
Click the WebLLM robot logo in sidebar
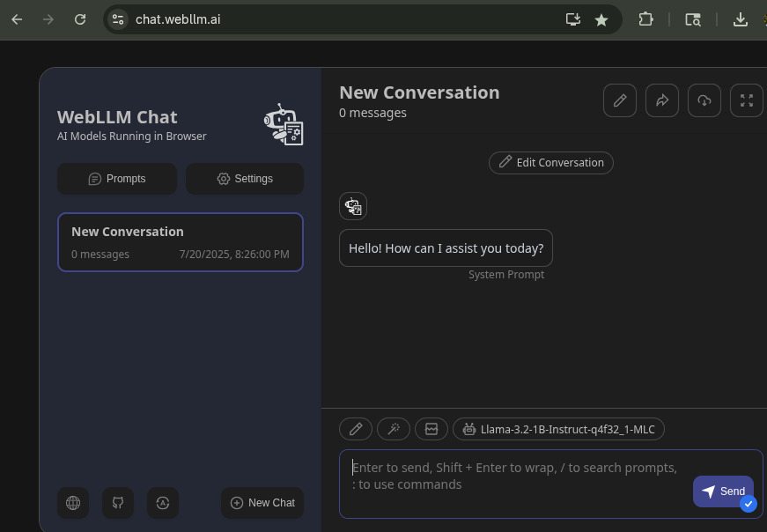(284, 124)
